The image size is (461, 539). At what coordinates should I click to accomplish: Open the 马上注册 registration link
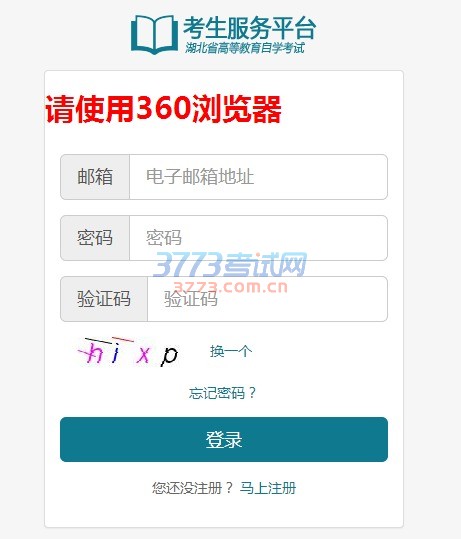point(268,488)
